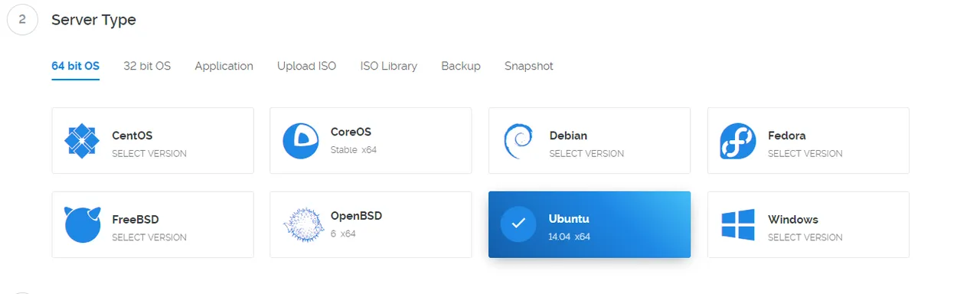The height and width of the screenshot is (294, 980).
Task: Click the Debian swirl logo
Action: pyautogui.click(x=519, y=141)
